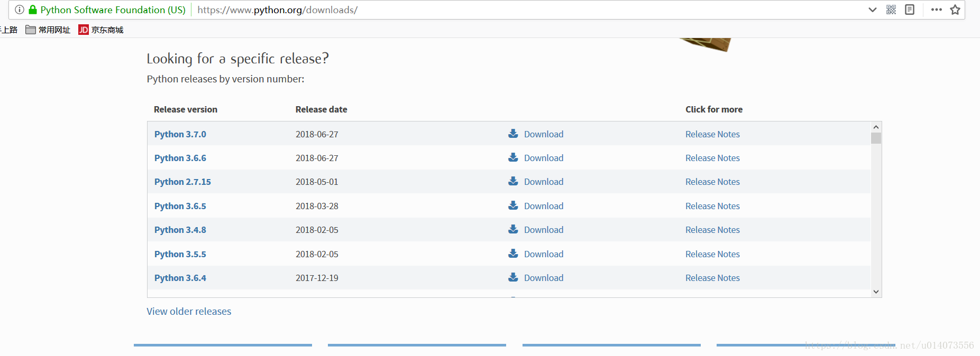
Task: Expand the address bar history dropdown arrow
Action: pyautogui.click(x=873, y=10)
